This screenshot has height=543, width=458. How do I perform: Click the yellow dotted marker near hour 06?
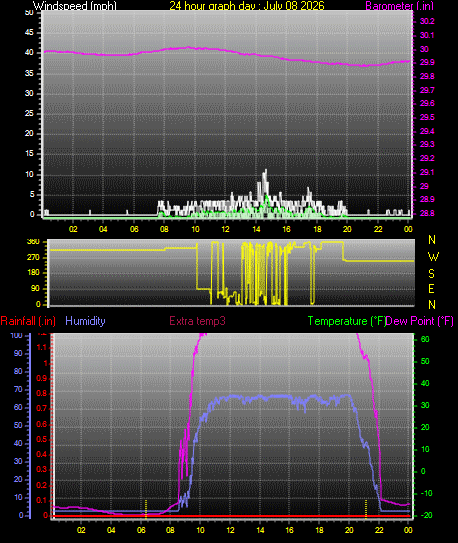point(146,509)
